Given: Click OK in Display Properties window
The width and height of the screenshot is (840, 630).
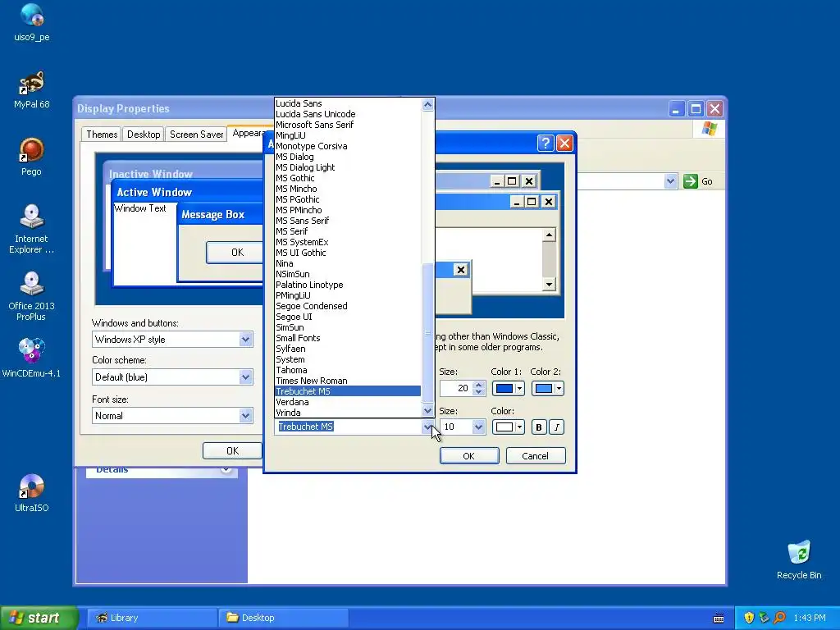Looking at the screenshot, I should coord(232,451).
